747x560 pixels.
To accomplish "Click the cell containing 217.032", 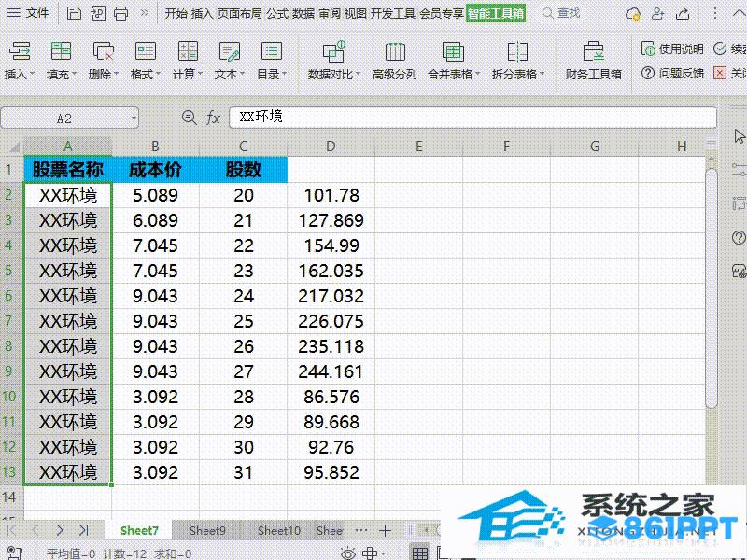I will 331,296.
